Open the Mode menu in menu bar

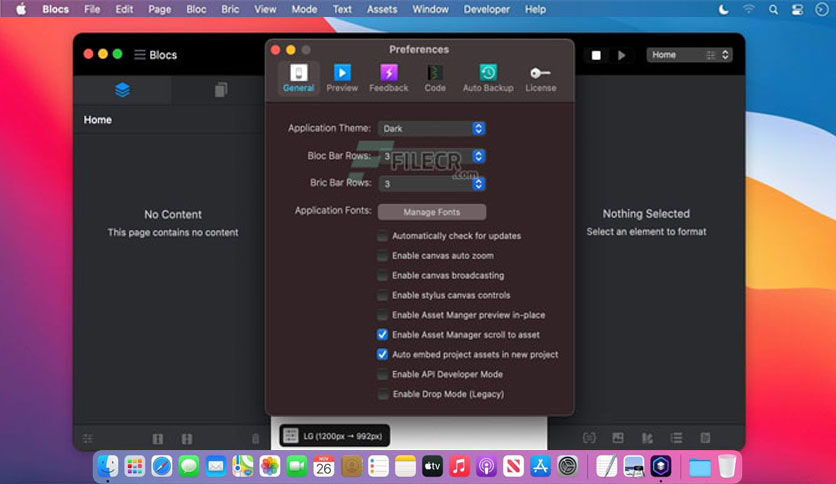coord(304,9)
